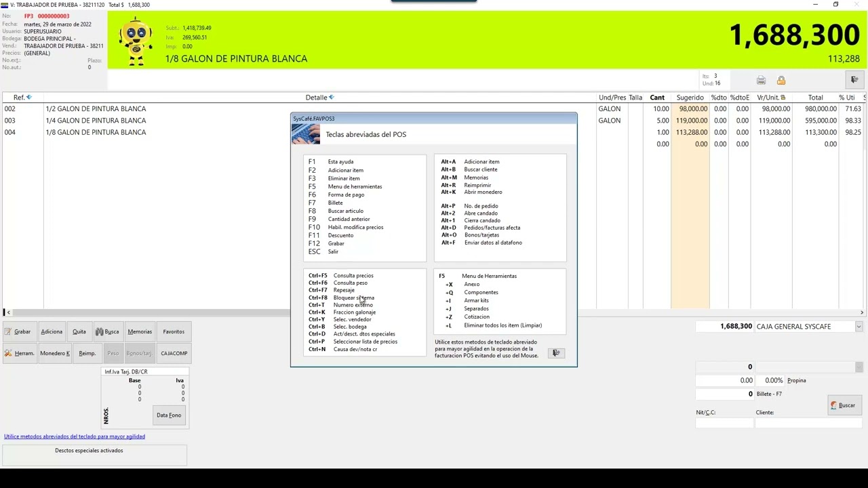Click the Adiciona button
The width and height of the screenshot is (868, 488).
pyautogui.click(x=52, y=331)
